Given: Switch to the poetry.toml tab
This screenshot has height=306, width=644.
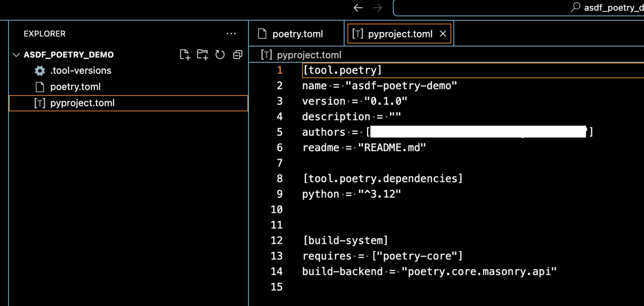Looking at the screenshot, I should tap(296, 34).
